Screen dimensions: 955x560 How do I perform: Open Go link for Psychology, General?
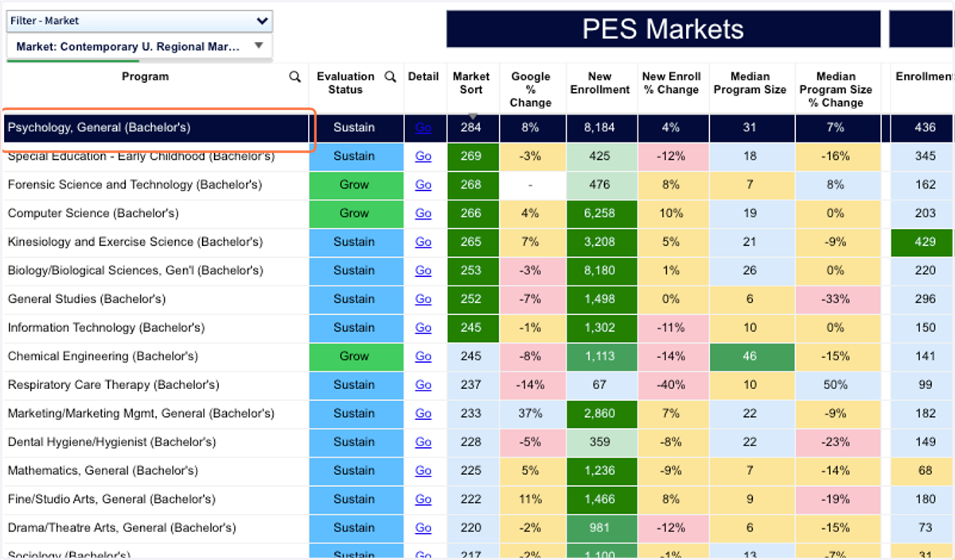(x=423, y=127)
